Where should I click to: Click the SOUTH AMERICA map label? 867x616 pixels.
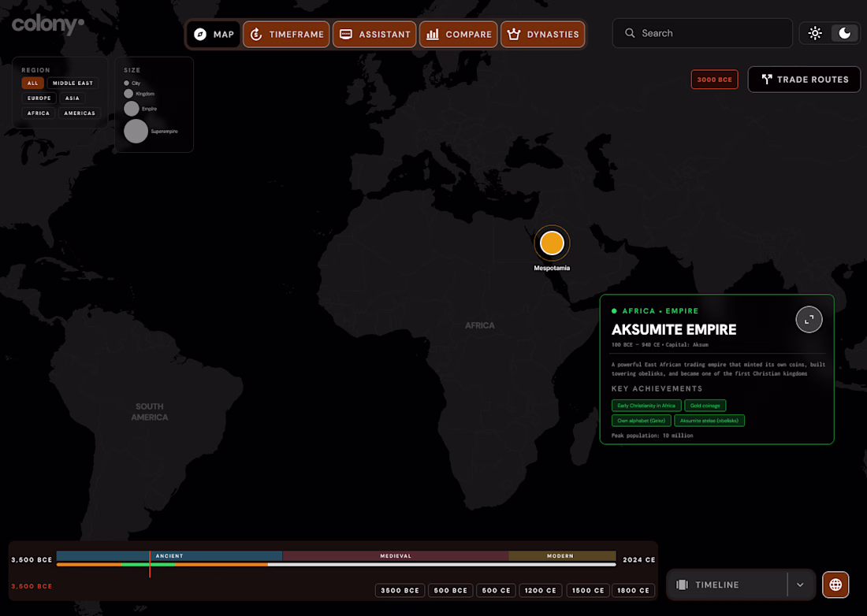pyautogui.click(x=149, y=412)
